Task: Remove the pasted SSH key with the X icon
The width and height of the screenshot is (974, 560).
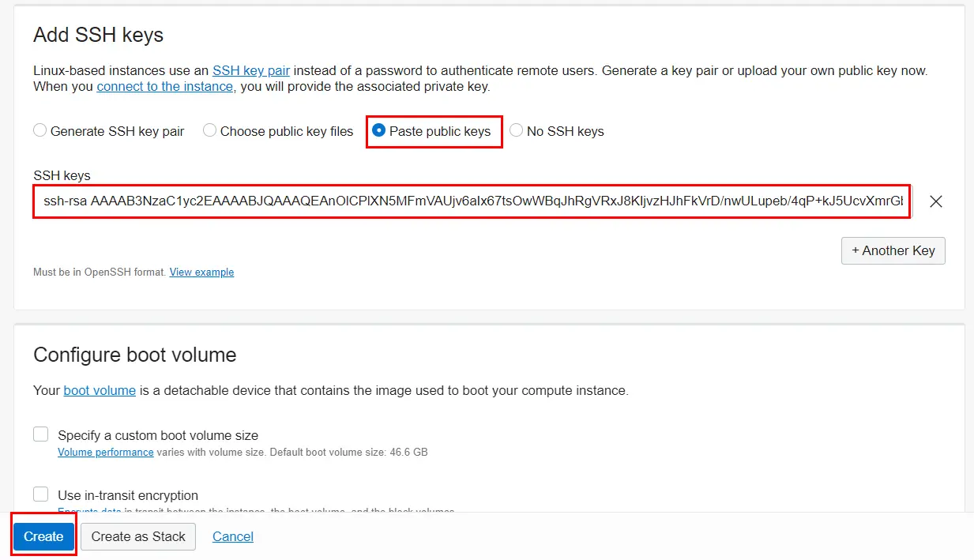Action: pos(936,201)
